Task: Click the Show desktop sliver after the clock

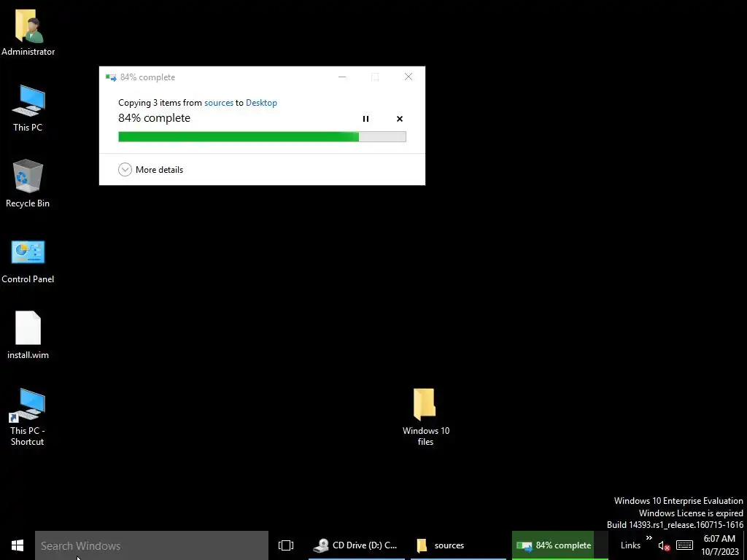Action: click(745, 545)
